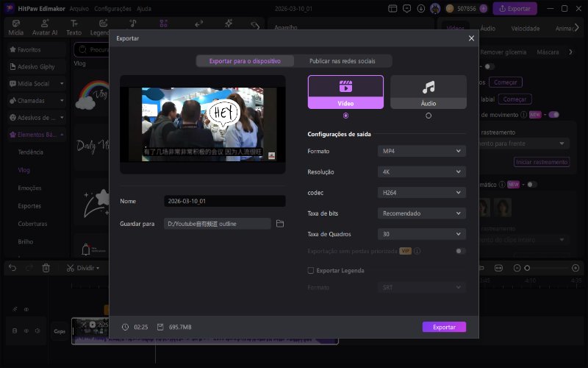Toggle lossless export priority switch
588x368 pixels.
[x=461, y=251]
